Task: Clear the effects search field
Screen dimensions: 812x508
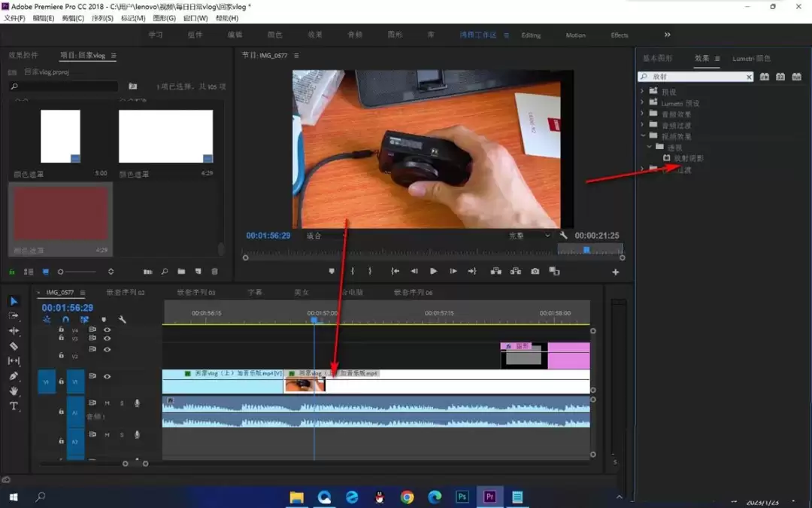Action: 749,77
